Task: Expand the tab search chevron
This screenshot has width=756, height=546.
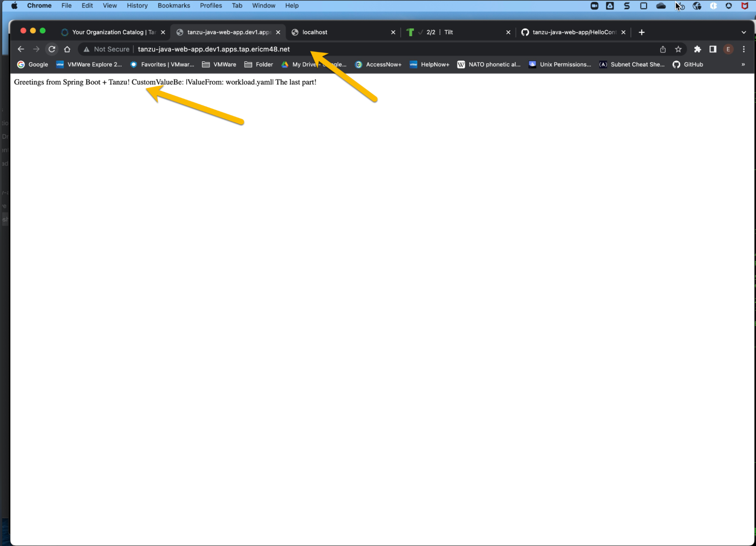Action: [x=744, y=32]
